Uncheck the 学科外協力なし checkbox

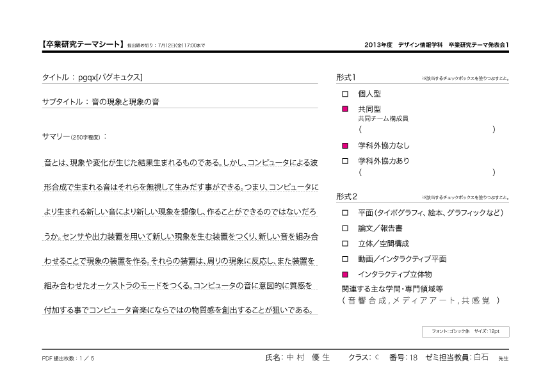point(345,145)
